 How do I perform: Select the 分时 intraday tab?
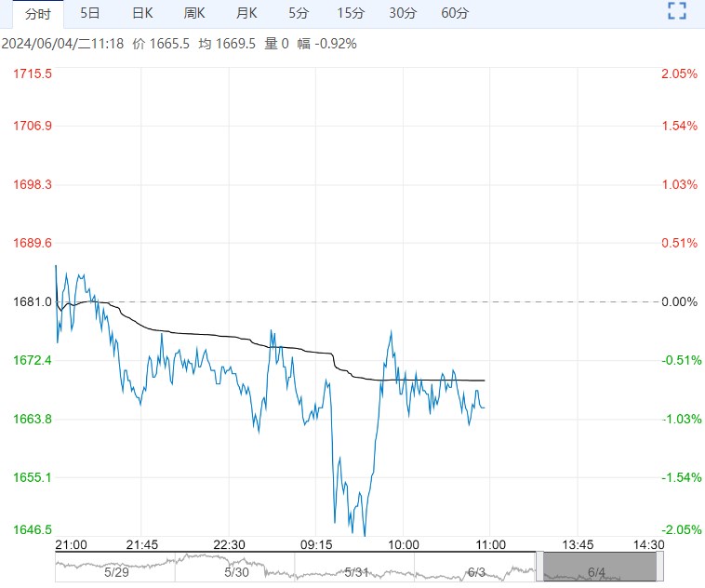click(38, 13)
